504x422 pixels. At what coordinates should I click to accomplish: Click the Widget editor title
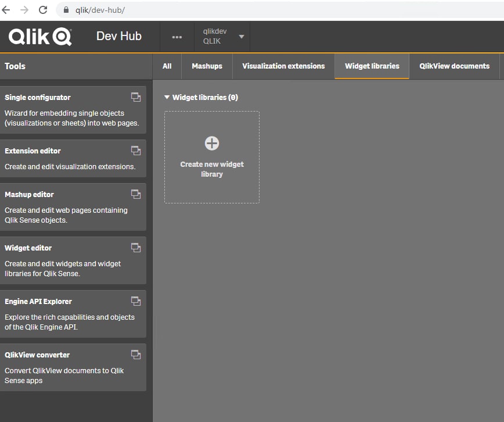[28, 248]
